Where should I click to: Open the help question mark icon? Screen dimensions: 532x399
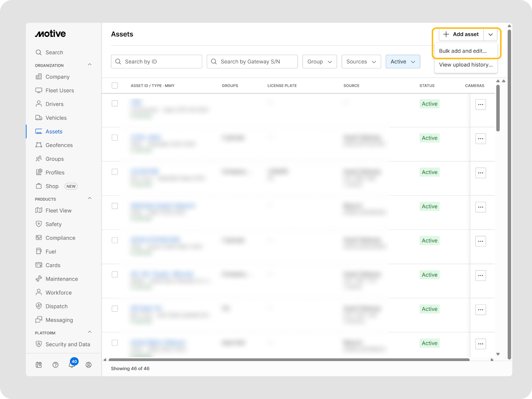coord(56,365)
